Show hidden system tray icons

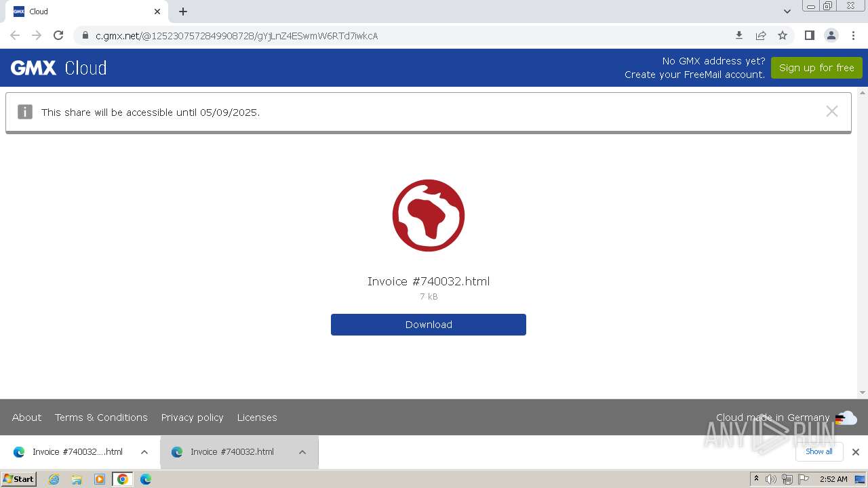click(x=757, y=479)
